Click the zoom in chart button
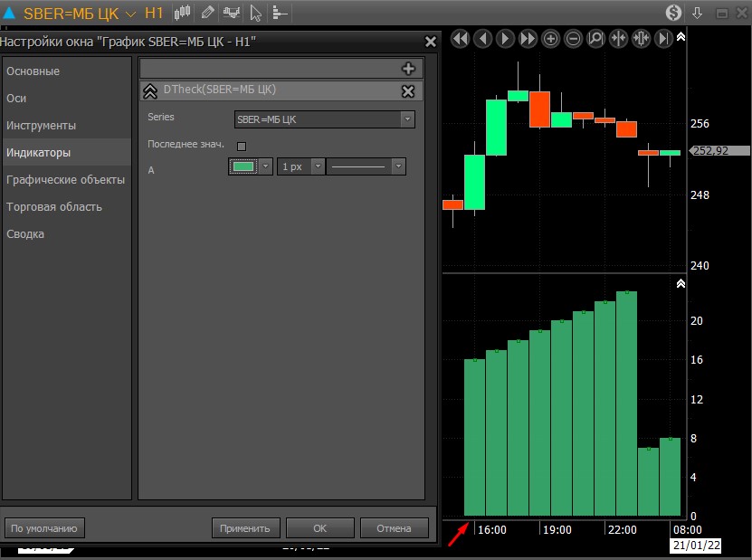Screen dimensions: 752x560 pyautogui.click(x=550, y=38)
